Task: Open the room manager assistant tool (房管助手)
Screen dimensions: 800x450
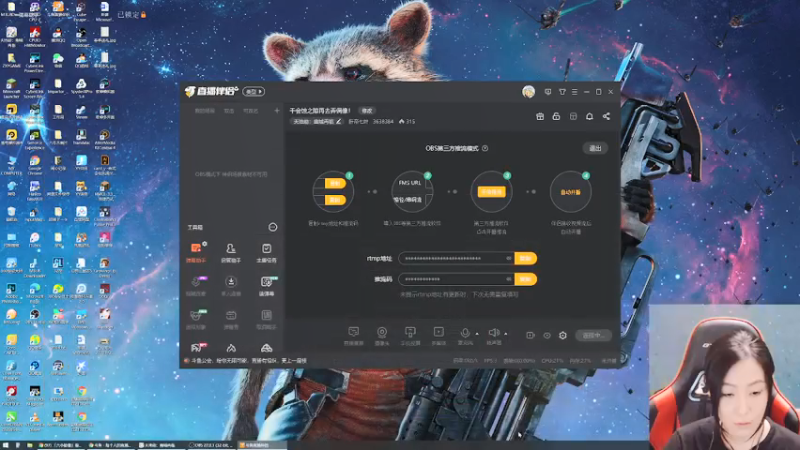Action: [231, 252]
